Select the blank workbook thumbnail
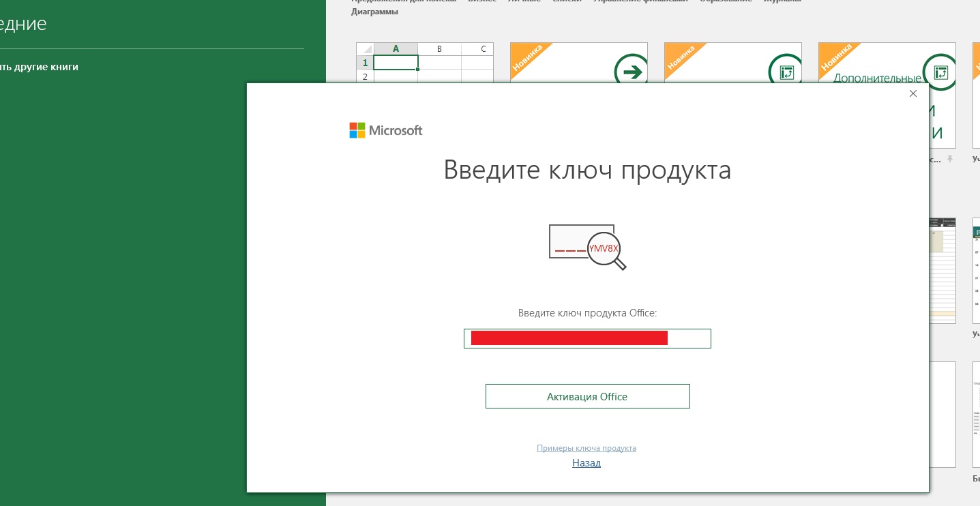The image size is (980, 506). [424, 63]
